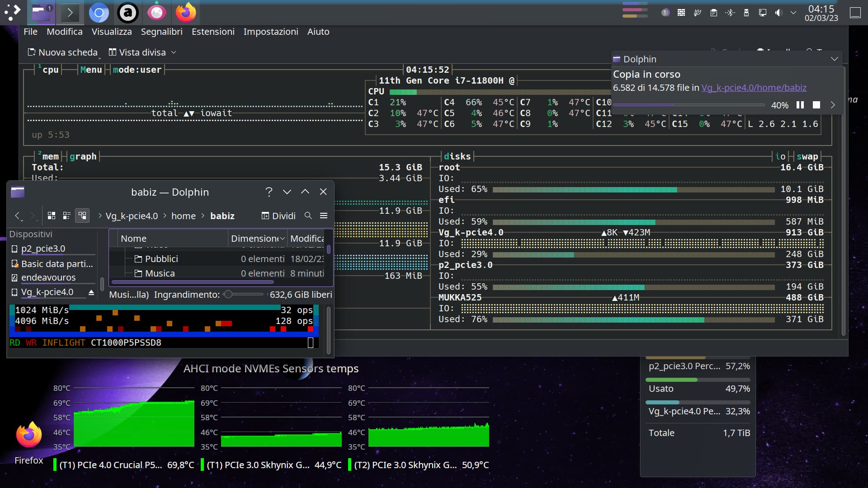
Task: Adjust the Ingrandimento zoom slider
Action: tap(229, 295)
